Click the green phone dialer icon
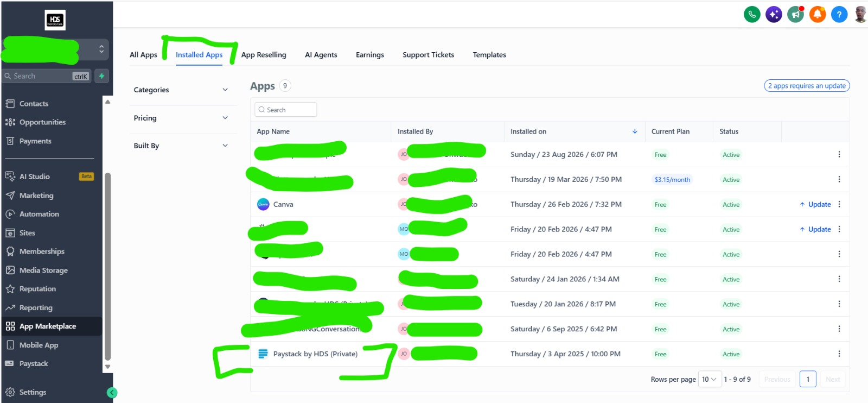868x403 pixels. coord(752,15)
